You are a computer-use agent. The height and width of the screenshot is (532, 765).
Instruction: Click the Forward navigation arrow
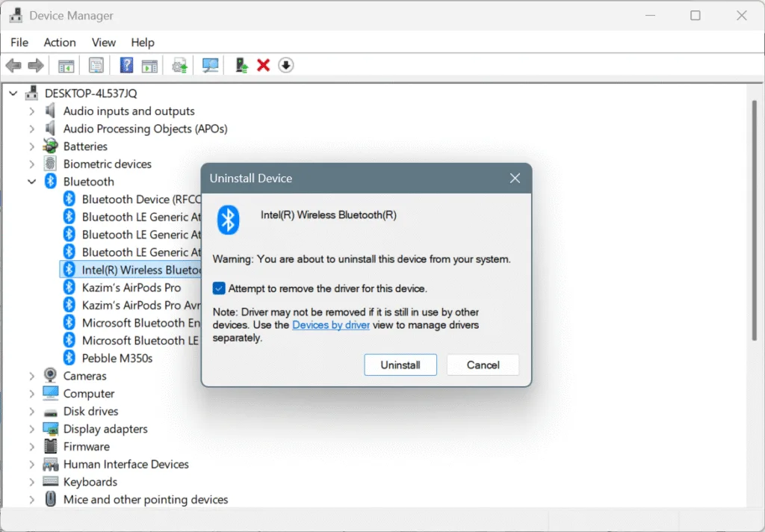[35, 65]
